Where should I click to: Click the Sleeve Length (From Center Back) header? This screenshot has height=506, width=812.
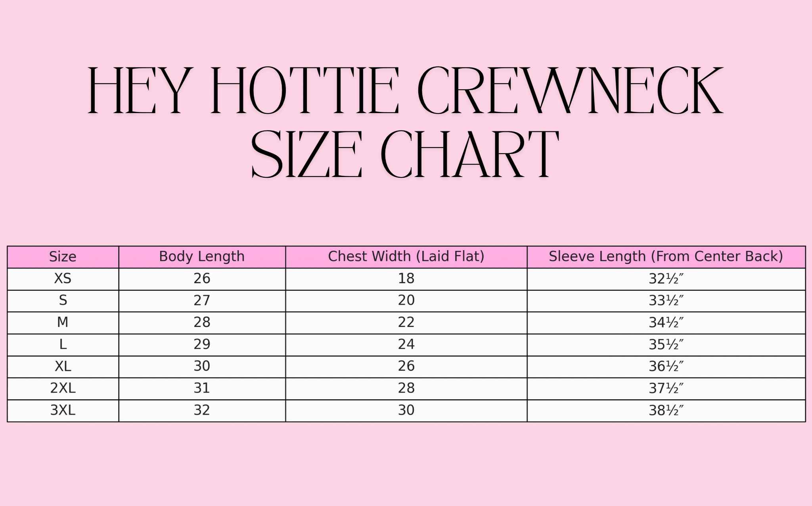(x=666, y=257)
